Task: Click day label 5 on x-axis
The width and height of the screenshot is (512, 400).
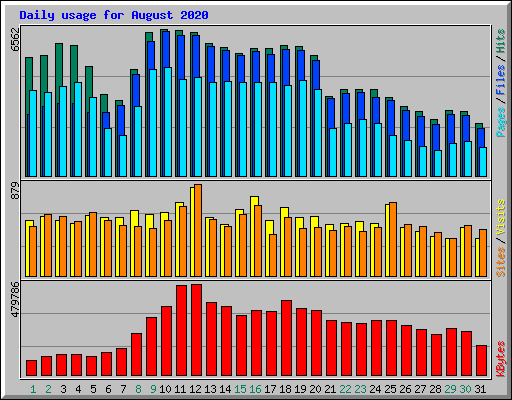Action: point(93,389)
